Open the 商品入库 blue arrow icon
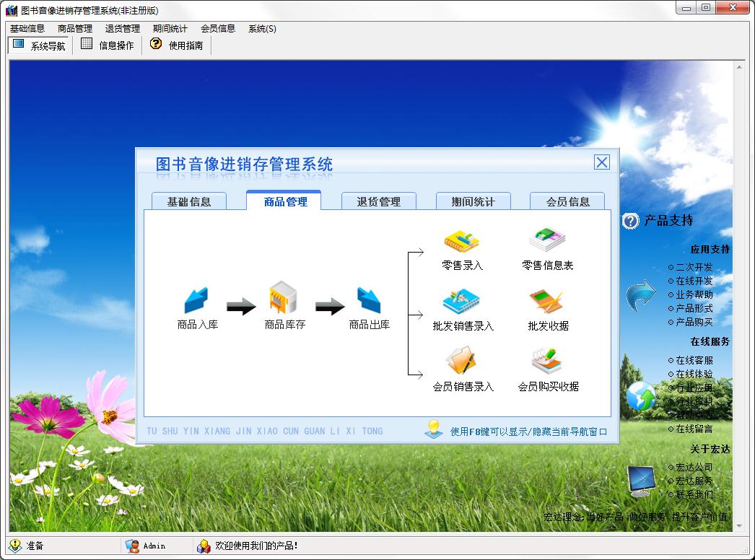 (x=196, y=300)
